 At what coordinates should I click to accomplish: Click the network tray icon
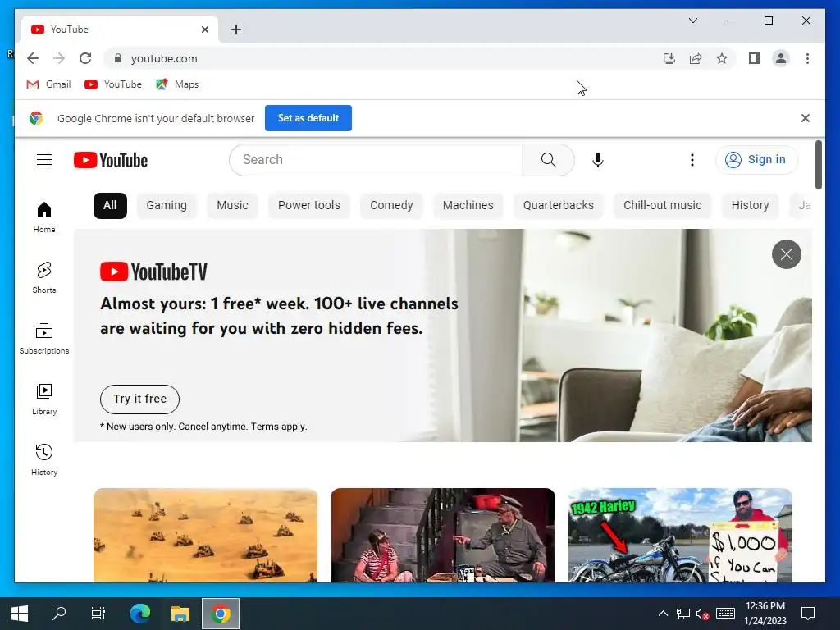[683, 614]
